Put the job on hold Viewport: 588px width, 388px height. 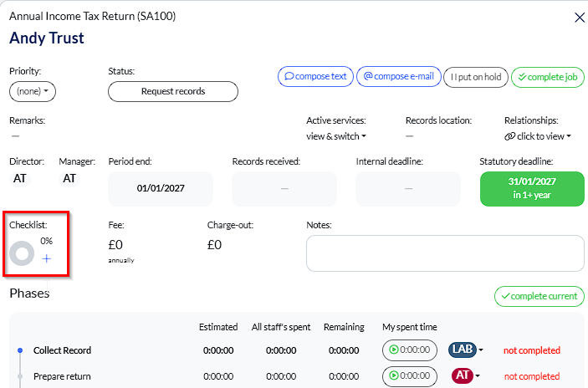click(475, 77)
